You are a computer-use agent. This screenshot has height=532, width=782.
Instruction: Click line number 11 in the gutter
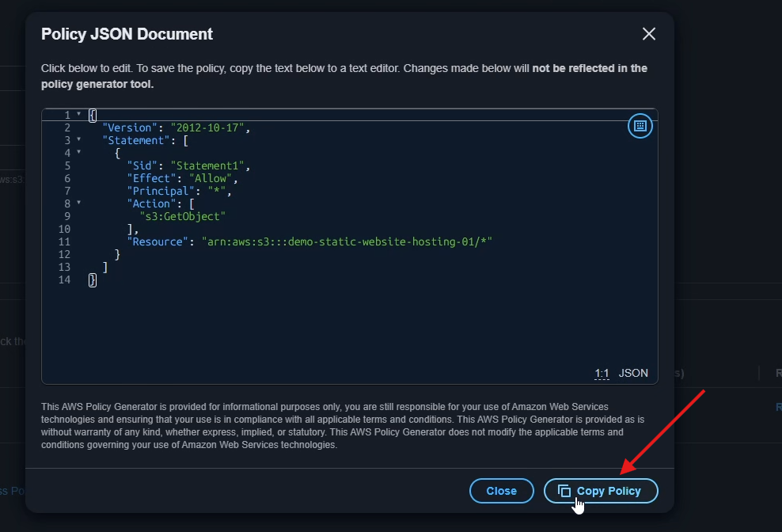(x=64, y=241)
